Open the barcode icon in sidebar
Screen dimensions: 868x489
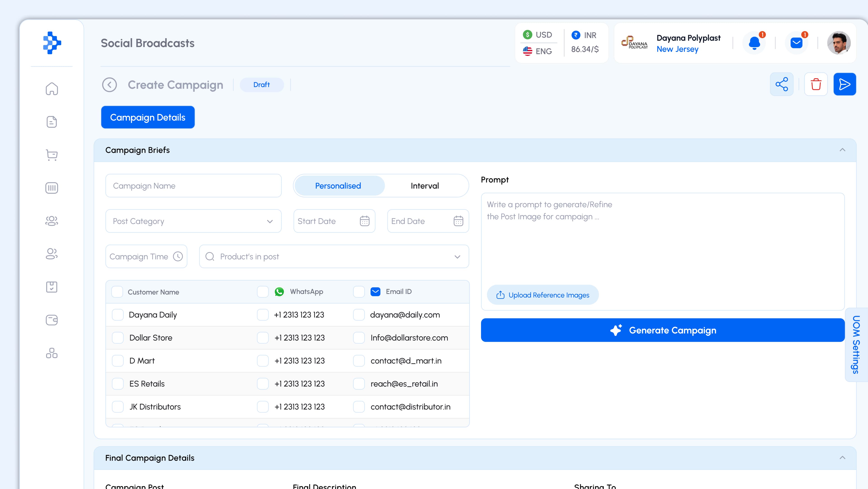point(52,188)
